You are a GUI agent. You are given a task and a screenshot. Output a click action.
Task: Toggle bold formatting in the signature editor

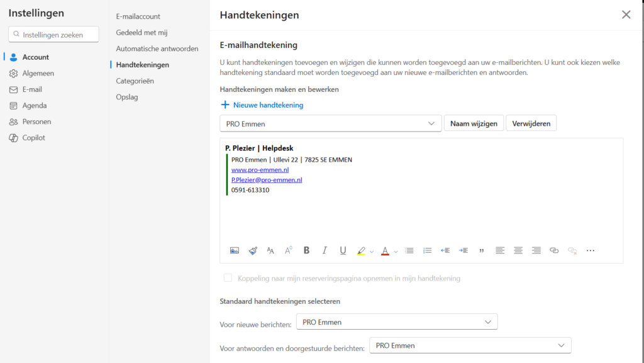307,250
